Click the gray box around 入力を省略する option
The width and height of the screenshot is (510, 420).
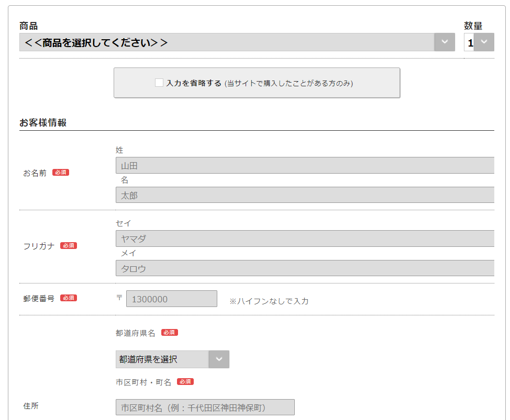coord(257,82)
